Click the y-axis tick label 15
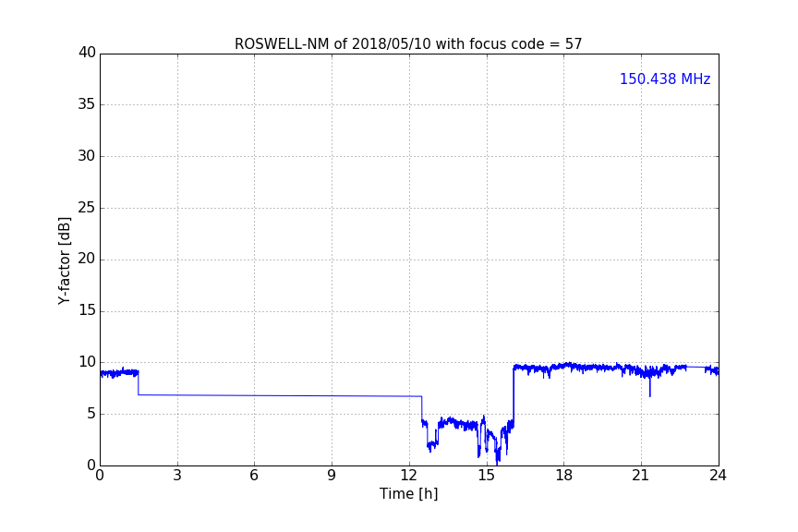This screenshot has width=798, height=532. [87, 310]
